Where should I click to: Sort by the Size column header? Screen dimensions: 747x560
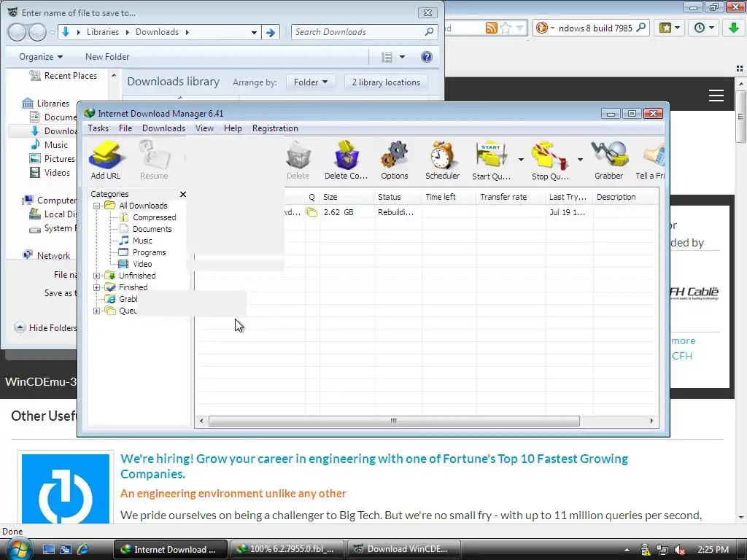347,197
